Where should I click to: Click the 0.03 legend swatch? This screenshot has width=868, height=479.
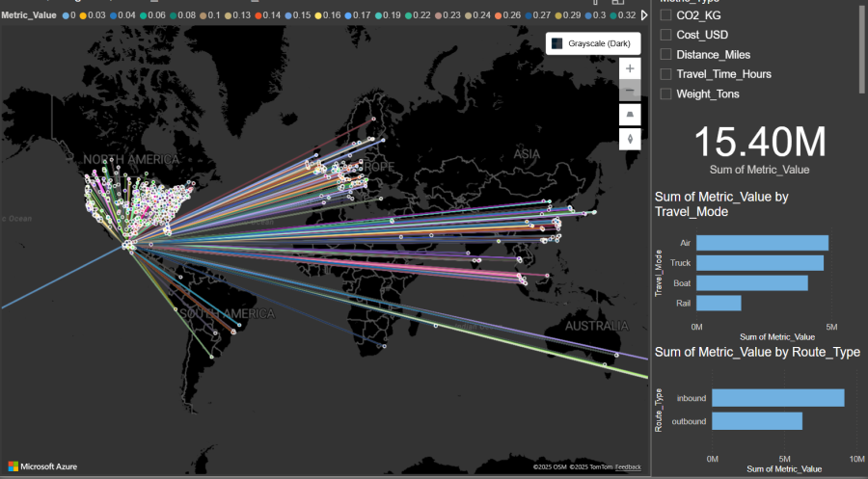[83, 15]
